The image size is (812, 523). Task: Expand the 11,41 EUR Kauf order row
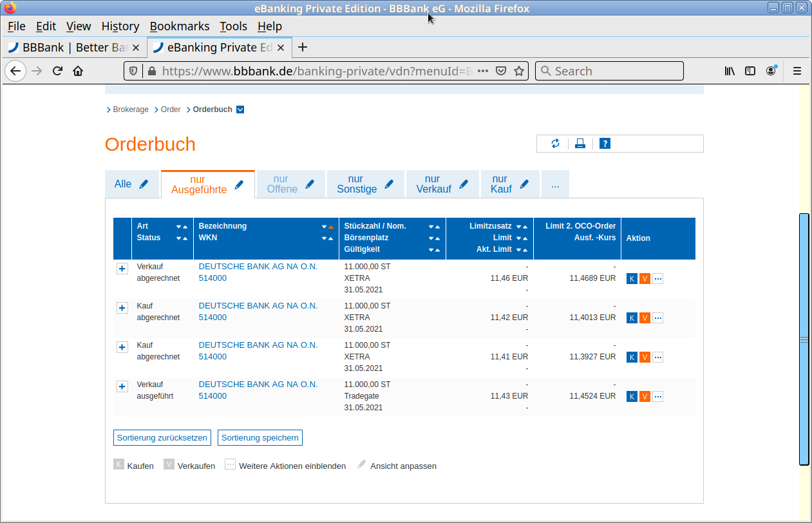122,347
